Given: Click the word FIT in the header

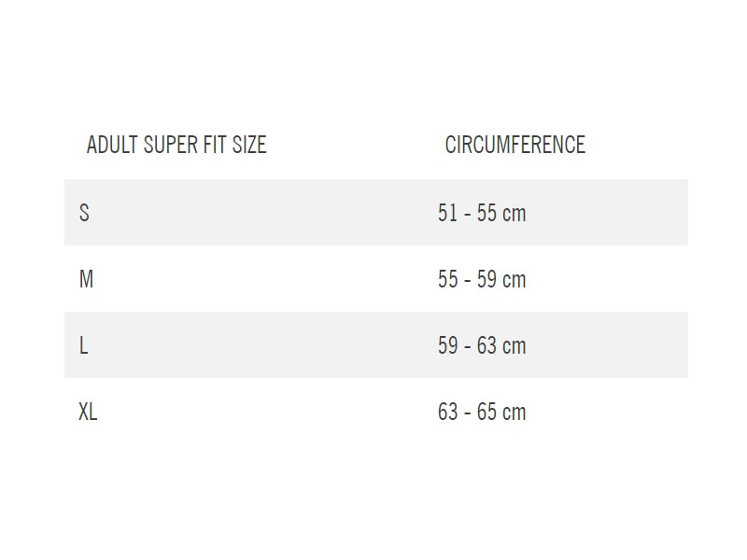Looking at the screenshot, I should (x=215, y=145).
